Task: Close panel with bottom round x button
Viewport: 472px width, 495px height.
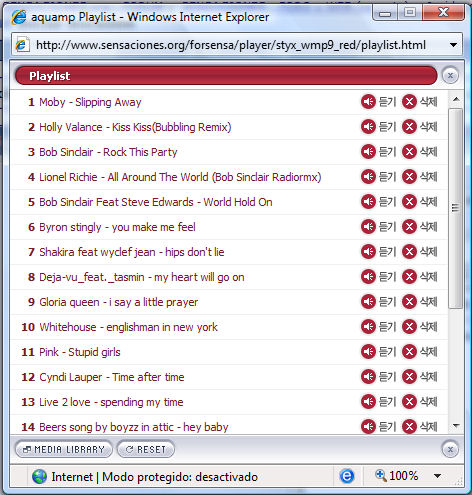Action: [450, 449]
